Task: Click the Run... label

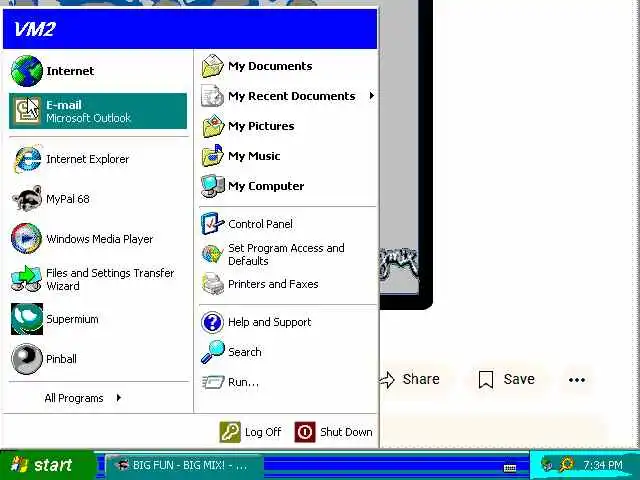Action: click(x=243, y=382)
